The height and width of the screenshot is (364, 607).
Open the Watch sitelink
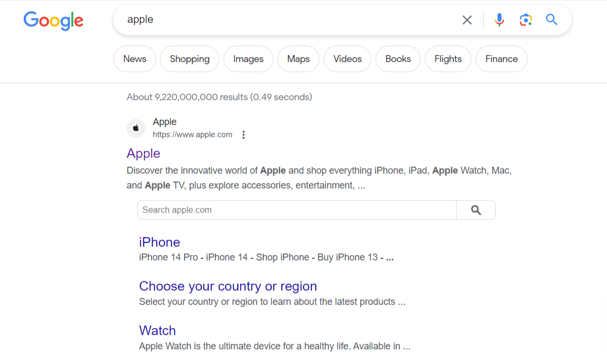157,331
